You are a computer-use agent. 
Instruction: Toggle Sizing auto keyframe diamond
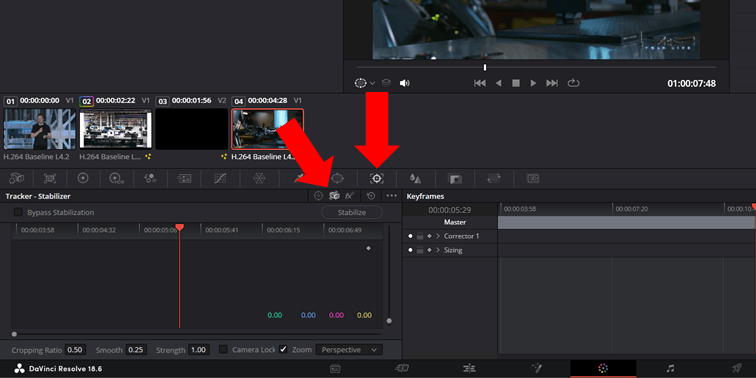[x=429, y=250]
